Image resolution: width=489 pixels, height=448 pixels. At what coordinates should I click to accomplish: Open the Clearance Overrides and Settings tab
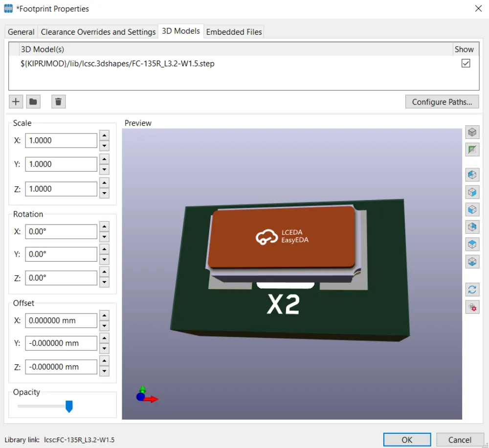[x=98, y=31]
